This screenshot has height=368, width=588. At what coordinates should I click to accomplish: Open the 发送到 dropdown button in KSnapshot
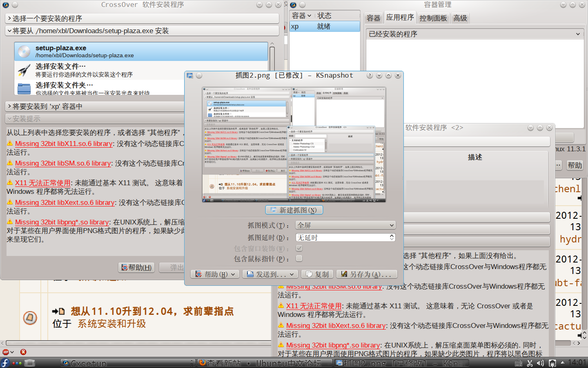coord(270,274)
